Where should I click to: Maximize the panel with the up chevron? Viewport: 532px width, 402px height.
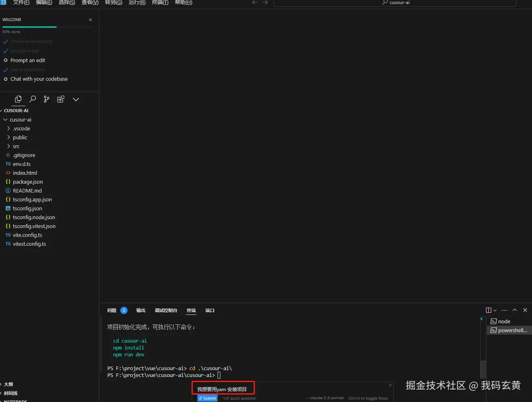coord(515,310)
